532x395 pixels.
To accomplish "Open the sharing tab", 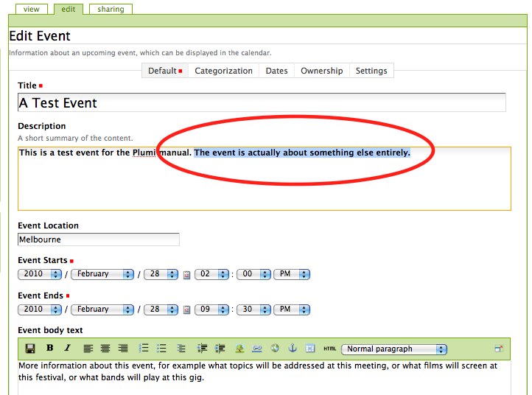I will point(111,10).
